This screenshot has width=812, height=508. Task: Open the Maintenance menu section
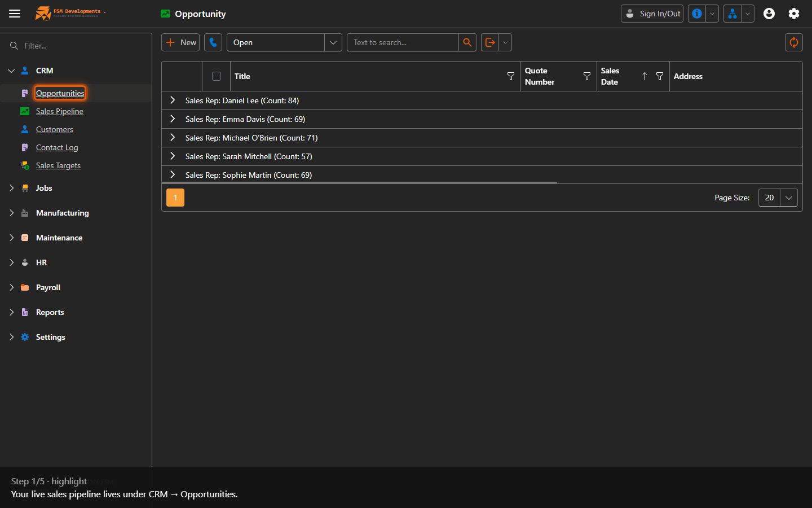click(59, 238)
